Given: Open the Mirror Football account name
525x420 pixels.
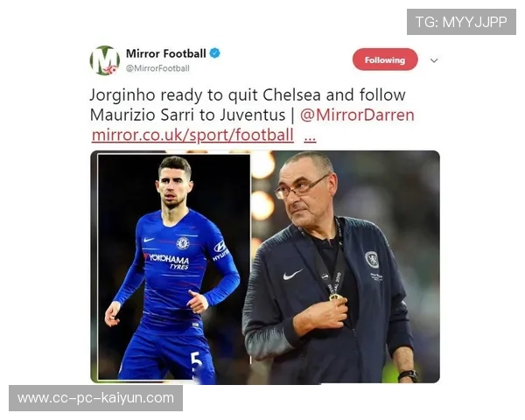Looking at the screenshot, I should pyautogui.click(x=165, y=53).
